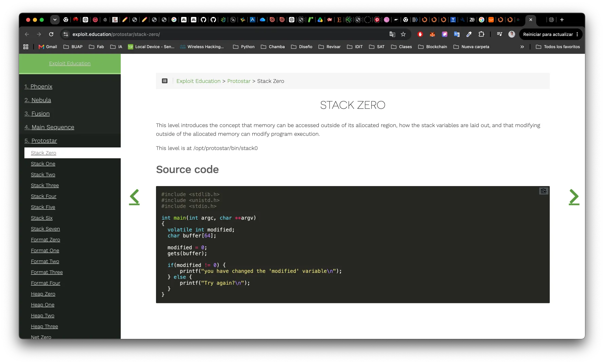Expand the Chamba bookmarks folder
Viewport: 604px width, 364px height.
coord(273,47)
